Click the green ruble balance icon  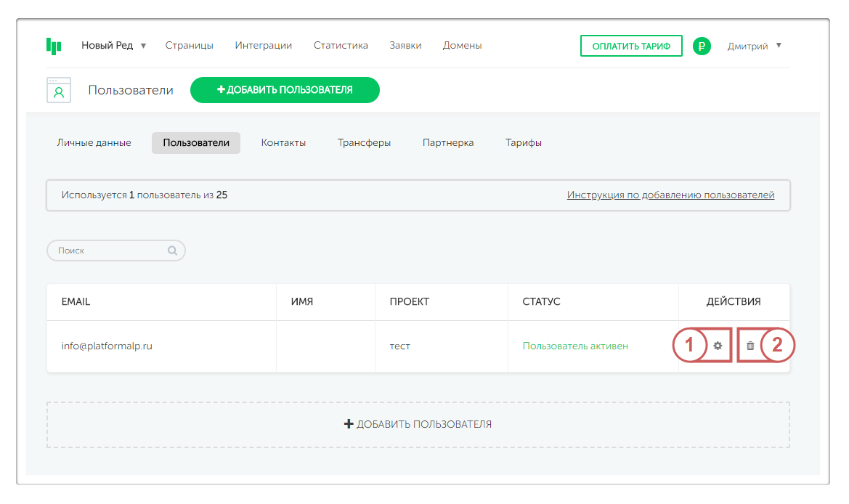pyautogui.click(x=702, y=46)
